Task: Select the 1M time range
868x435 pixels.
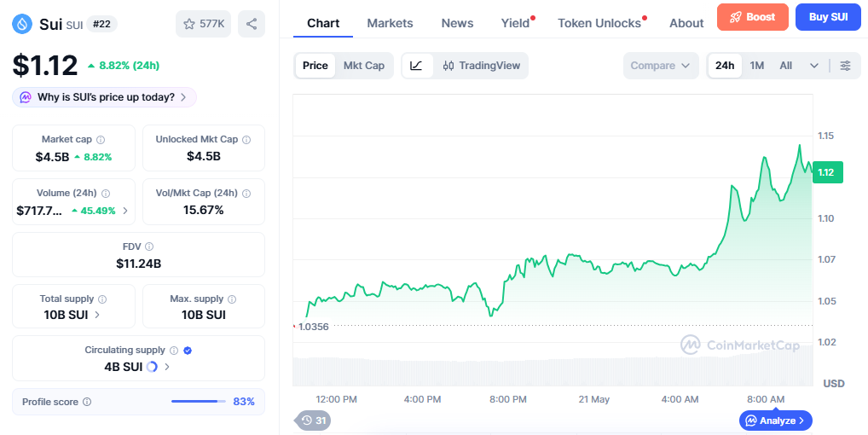Action: tap(757, 66)
